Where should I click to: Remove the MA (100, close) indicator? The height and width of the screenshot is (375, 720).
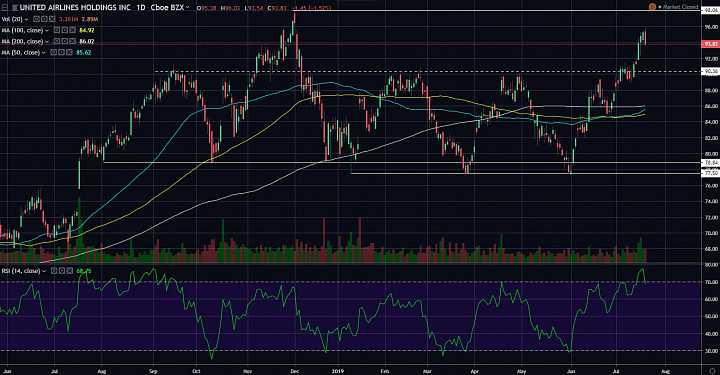(x=73, y=30)
